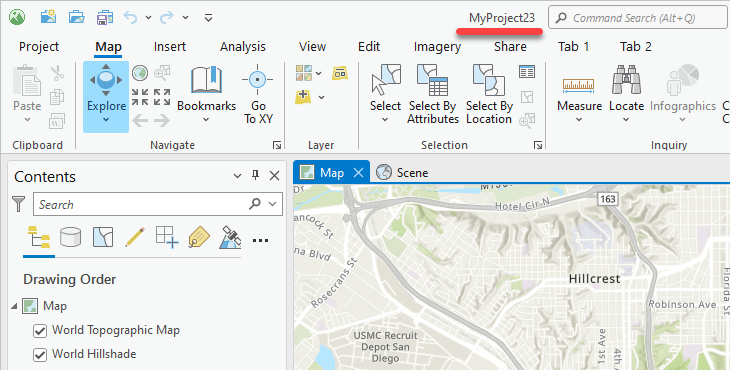The height and width of the screenshot is (370, 730).
Task: Uncheck the World Hillshade layer
Action: pos(40,355)
